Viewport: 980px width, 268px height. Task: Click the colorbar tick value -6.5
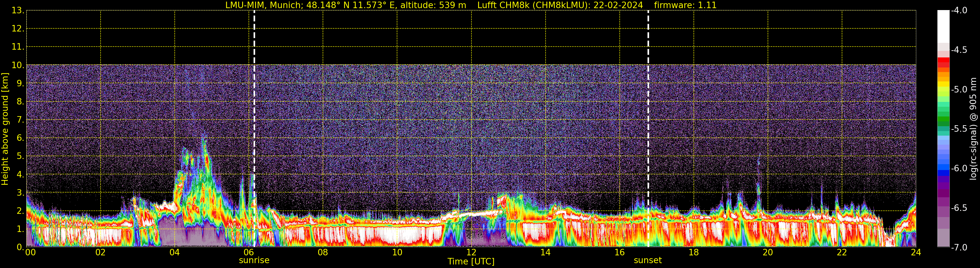(x=959, y=208)
